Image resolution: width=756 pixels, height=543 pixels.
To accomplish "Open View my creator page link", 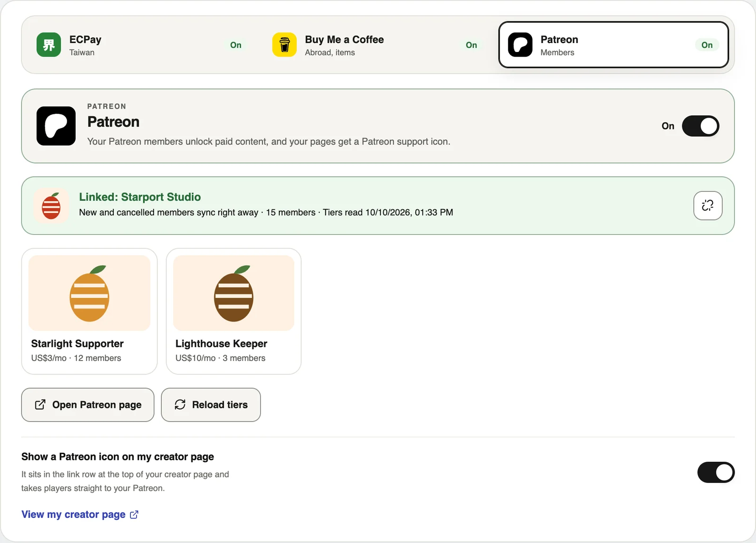I will (80, 514).
